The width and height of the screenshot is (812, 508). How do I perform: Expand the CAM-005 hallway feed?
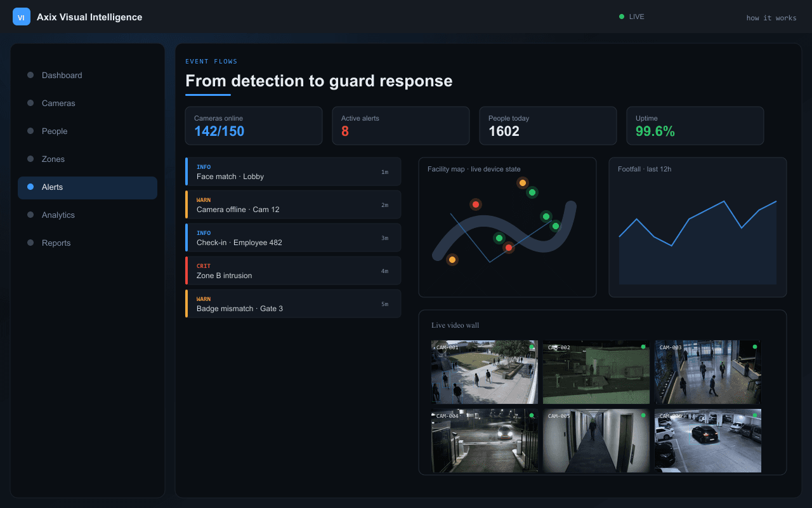click(596, 441)
